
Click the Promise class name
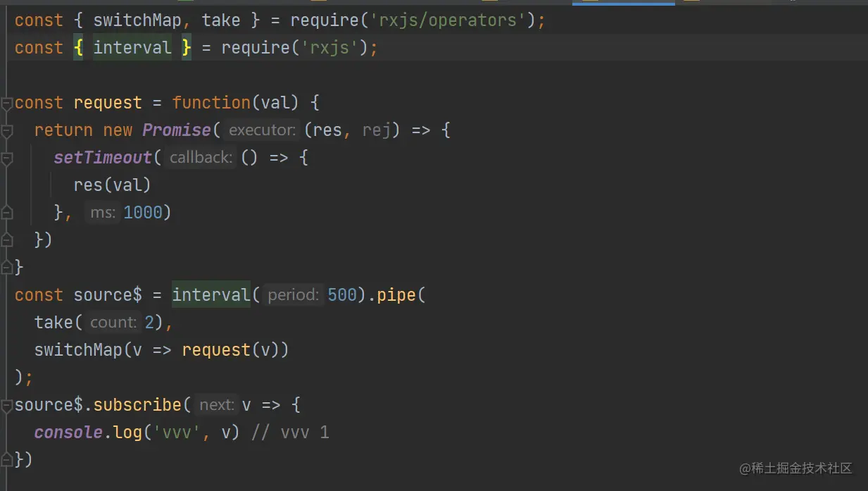tap(177, 130)
